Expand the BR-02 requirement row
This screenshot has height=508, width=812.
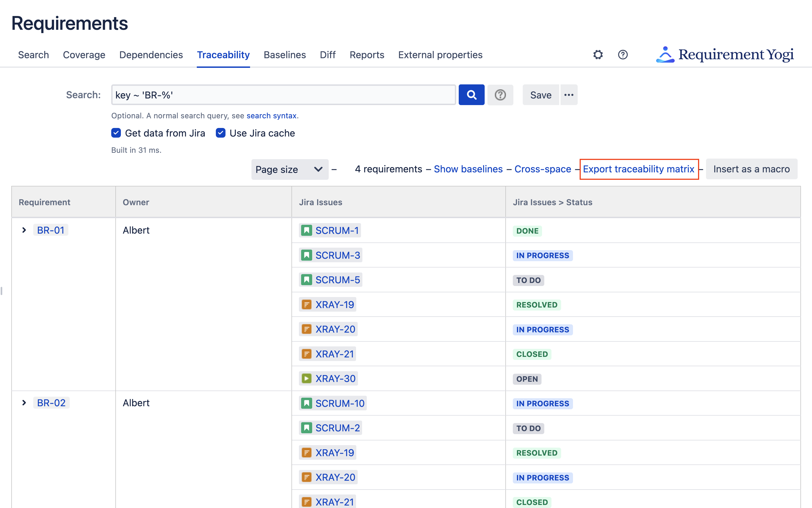[24, 403]
